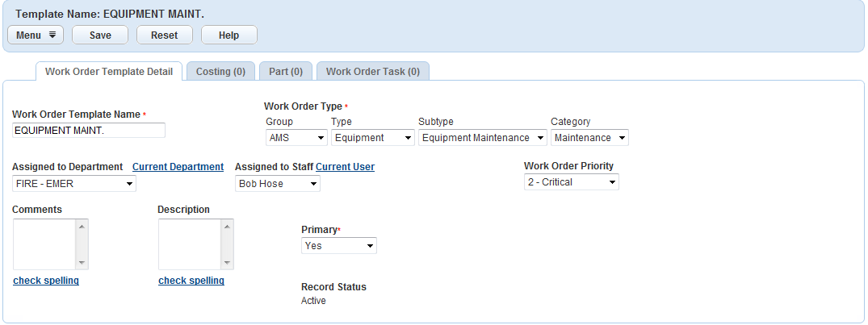Switch to the Costing (0) tab
868x325 pixels.
click(220, 72)
